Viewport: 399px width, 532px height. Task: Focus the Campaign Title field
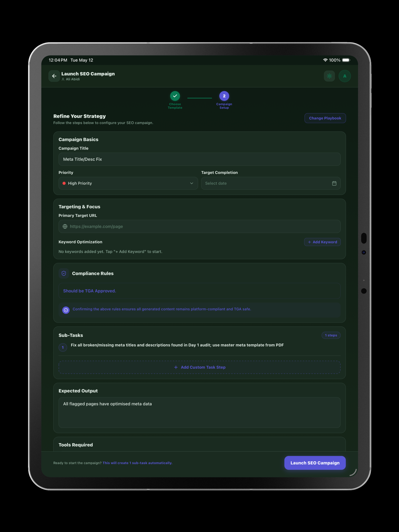pyautogui.click(x=199, y=159)
